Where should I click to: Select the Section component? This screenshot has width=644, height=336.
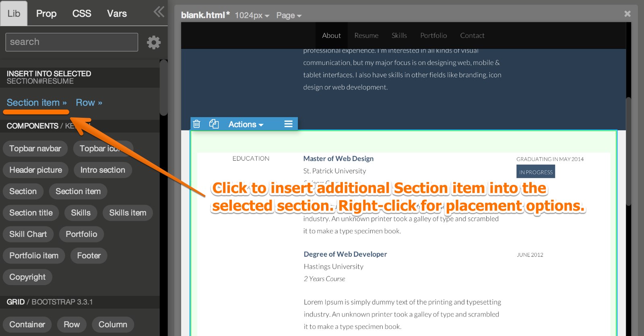(23, 191)
